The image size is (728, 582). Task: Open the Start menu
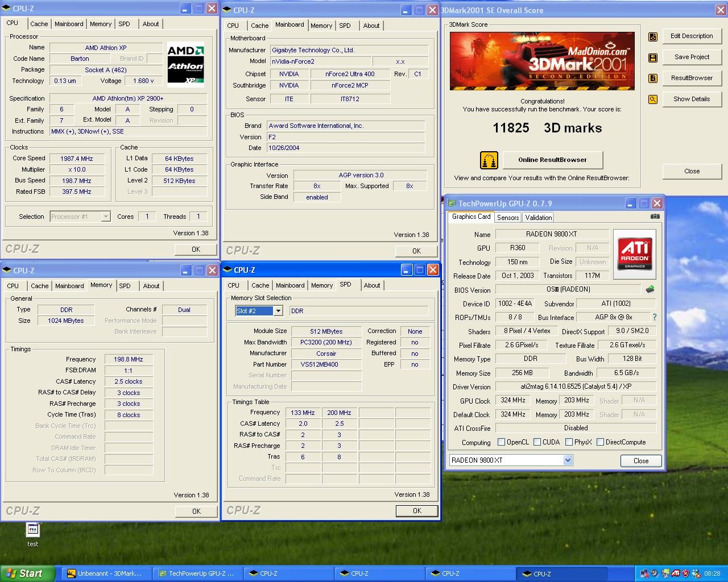27,573
